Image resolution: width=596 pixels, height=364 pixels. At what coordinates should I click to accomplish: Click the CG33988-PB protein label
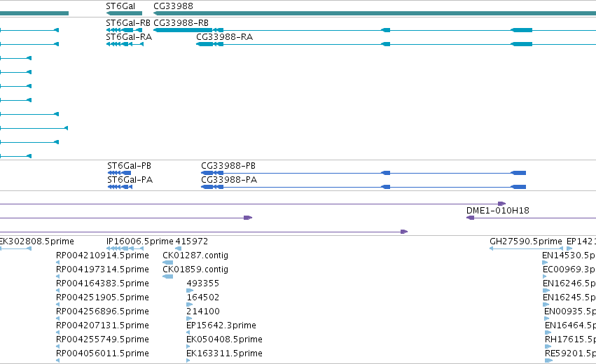[228, 166]
